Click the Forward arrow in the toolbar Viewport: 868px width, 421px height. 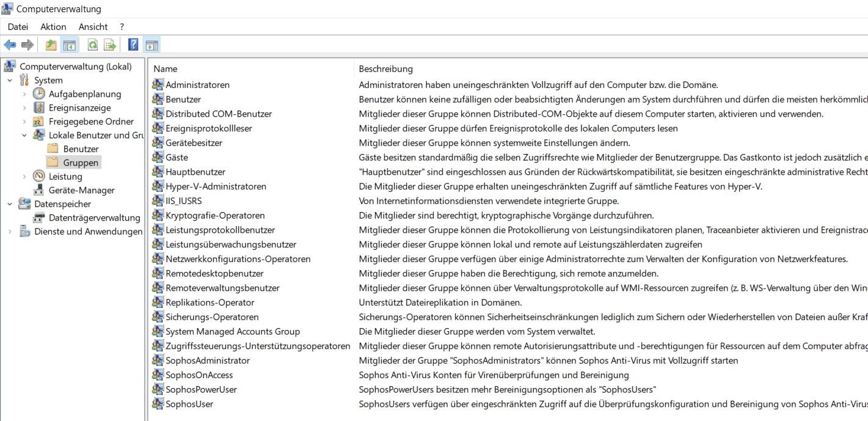click(27, 45)
